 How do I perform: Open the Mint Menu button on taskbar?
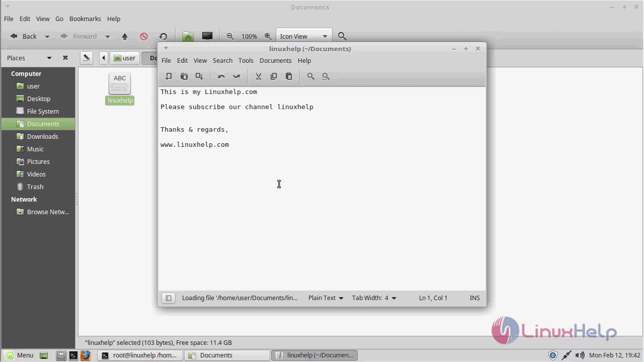point(19,355)
